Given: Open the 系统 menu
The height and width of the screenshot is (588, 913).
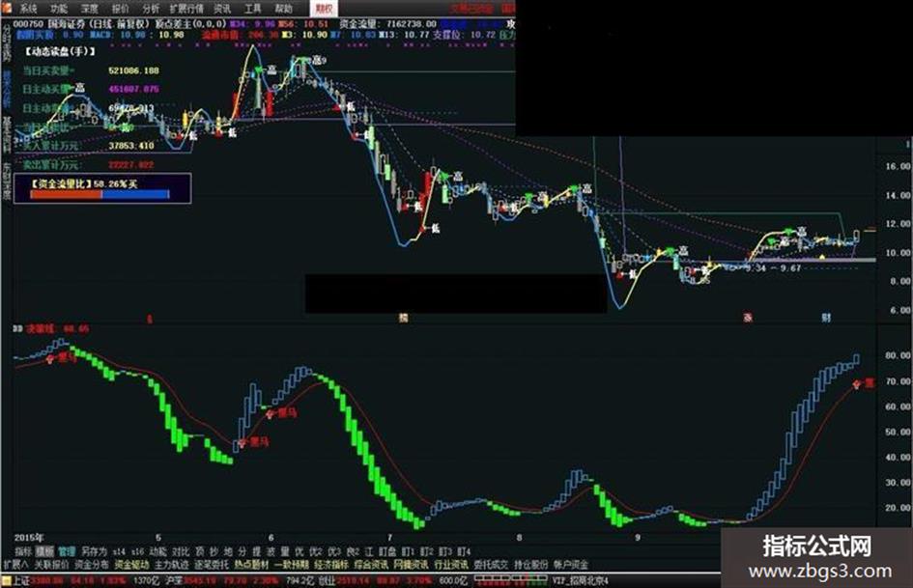Looking at the screenshot, I should pyautogui.click(x=27, y=8).
